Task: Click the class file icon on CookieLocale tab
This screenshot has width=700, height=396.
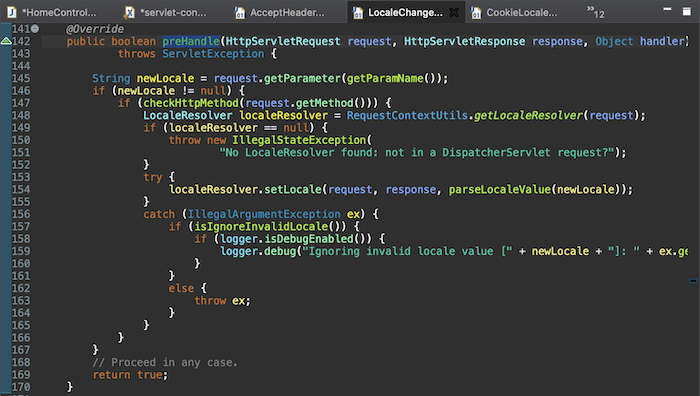Action: [476, 13]
